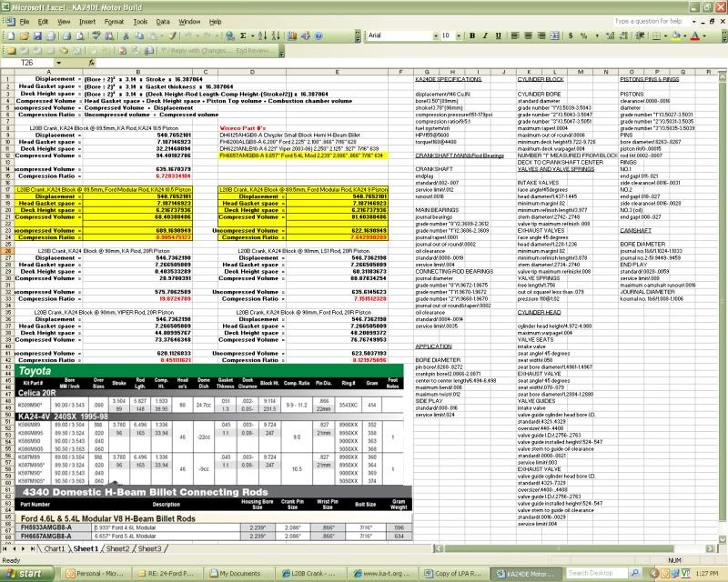Screen dimensions: 728x582
Task: Open the font size dropdown
Action: click(x=459, y=35)
